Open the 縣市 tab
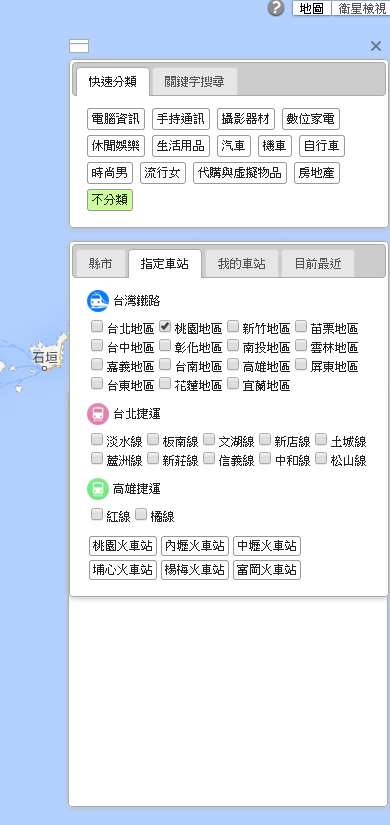Screen dimensions: 390x825 [101, 264]
